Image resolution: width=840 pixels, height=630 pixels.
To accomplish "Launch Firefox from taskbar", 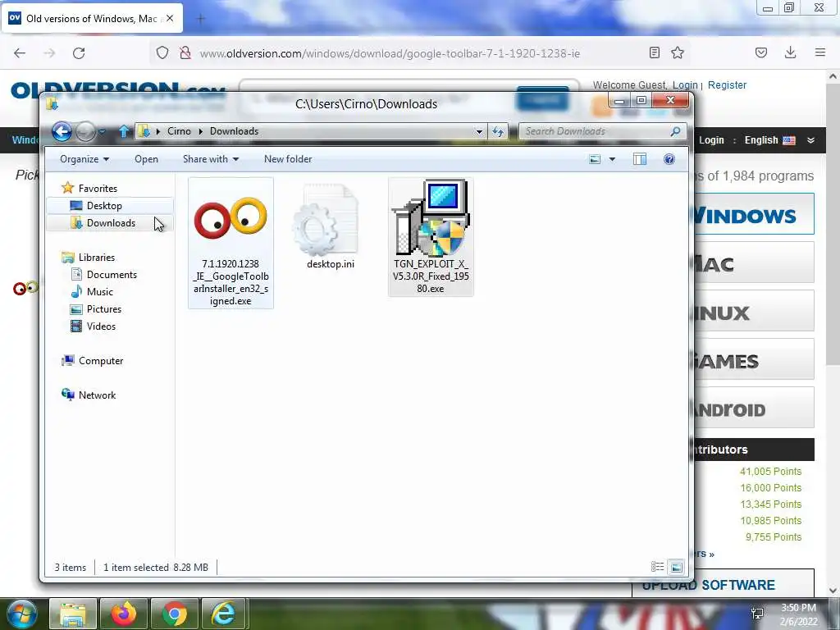I will pyautogui.click(x=123, y=614).
